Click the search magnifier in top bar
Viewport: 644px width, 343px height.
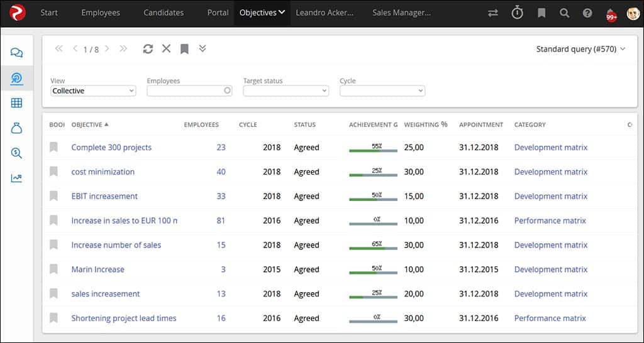coord(564,13)
